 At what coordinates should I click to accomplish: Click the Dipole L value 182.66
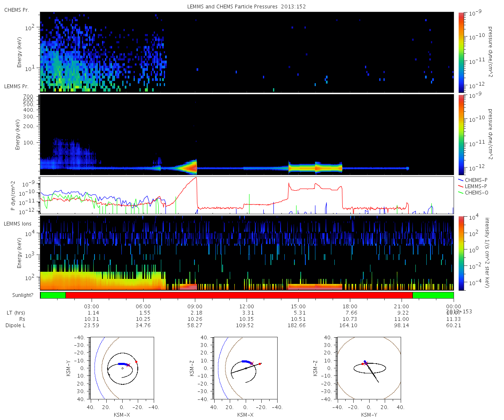click(299, 325)
